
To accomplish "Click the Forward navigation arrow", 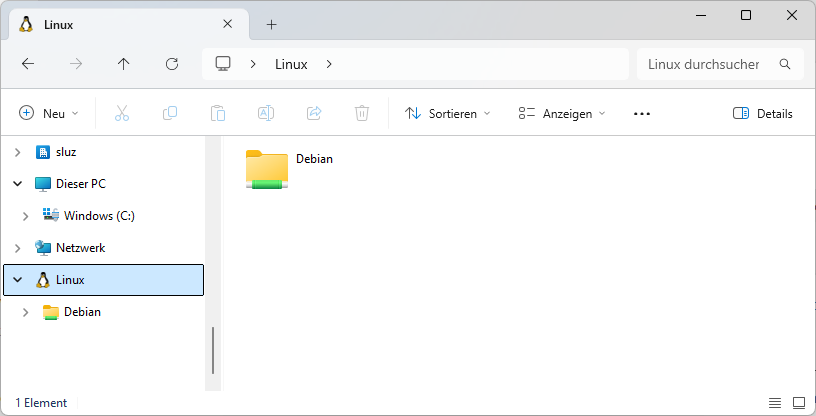I will tap(76, 64).
